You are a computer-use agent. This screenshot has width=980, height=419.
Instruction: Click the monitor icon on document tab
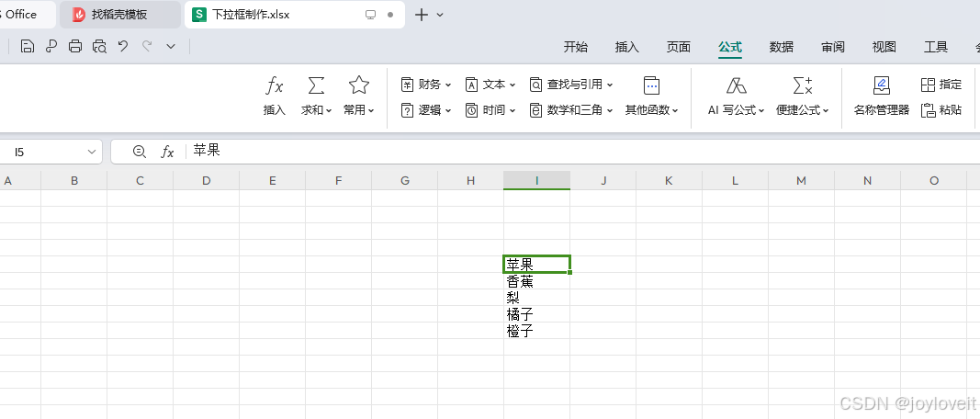(x=371, y=15)
